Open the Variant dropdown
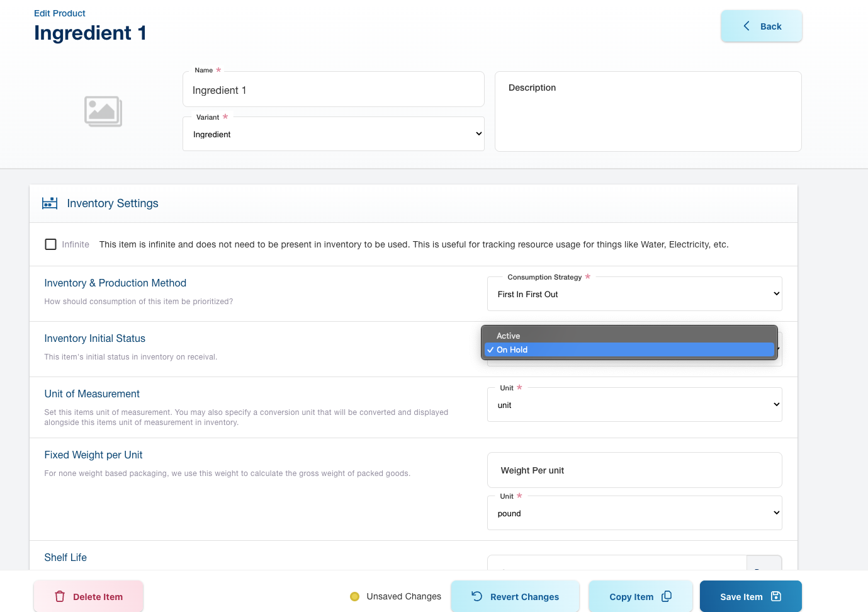 (x=333, y=134)
